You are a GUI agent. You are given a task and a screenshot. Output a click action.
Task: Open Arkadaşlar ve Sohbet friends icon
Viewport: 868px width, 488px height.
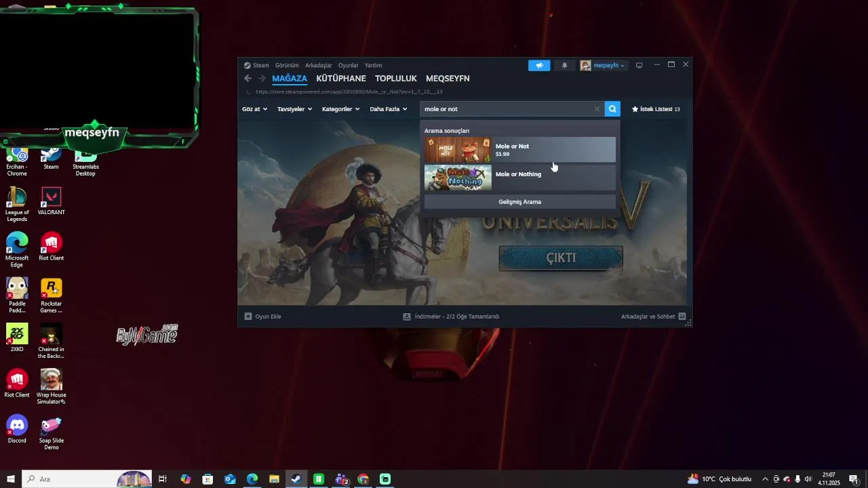(682, 317)
